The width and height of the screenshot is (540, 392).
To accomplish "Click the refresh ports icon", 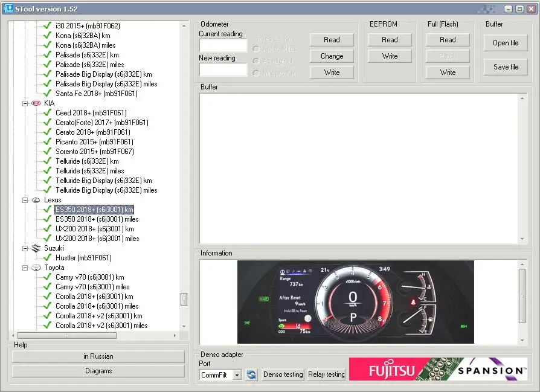I will pos(251,374).
